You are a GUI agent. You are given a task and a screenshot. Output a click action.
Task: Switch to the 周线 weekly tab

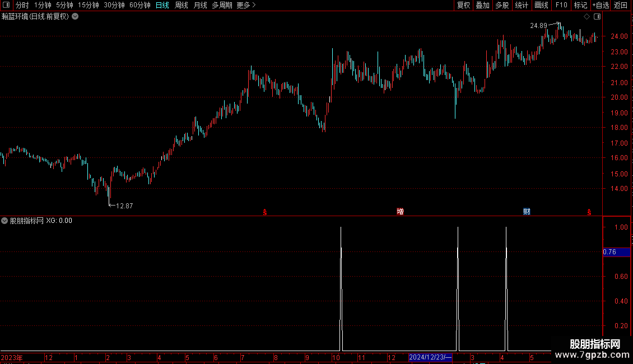181,5
